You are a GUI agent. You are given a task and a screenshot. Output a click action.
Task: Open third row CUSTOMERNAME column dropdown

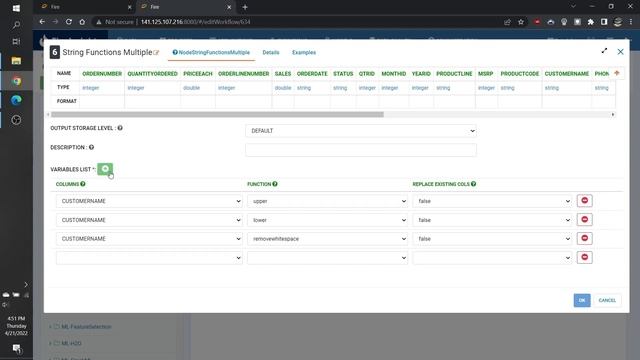[149, 238]
